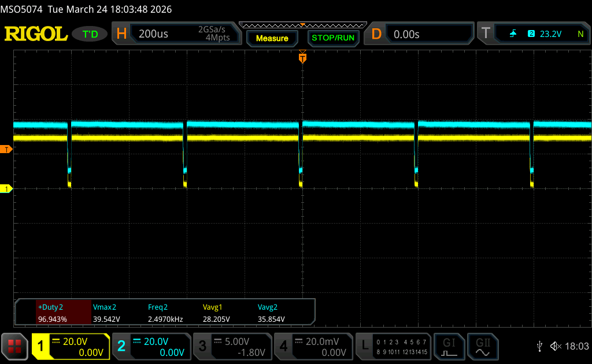Screen dimensions: 592x364
Task: Click the GI signal generator icon
Action: [x=449, y=346]
